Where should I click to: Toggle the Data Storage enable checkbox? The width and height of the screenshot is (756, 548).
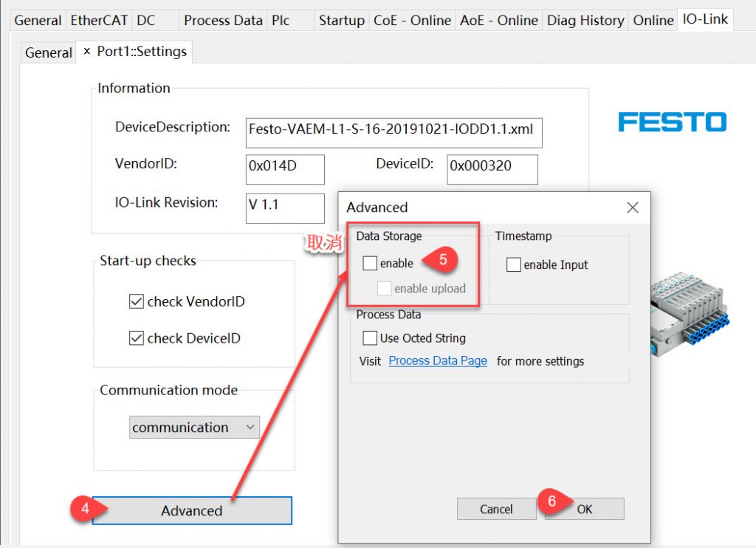click(370, 264)
